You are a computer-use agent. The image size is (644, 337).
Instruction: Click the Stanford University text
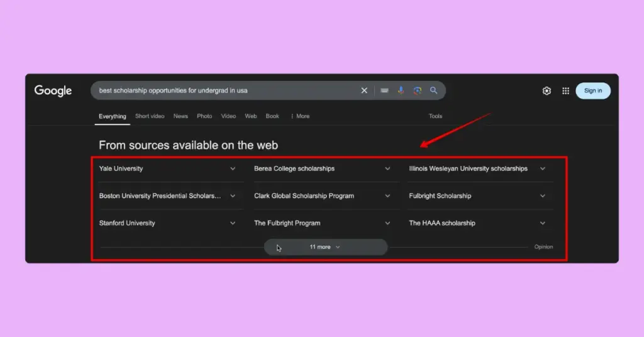[127, 223]
